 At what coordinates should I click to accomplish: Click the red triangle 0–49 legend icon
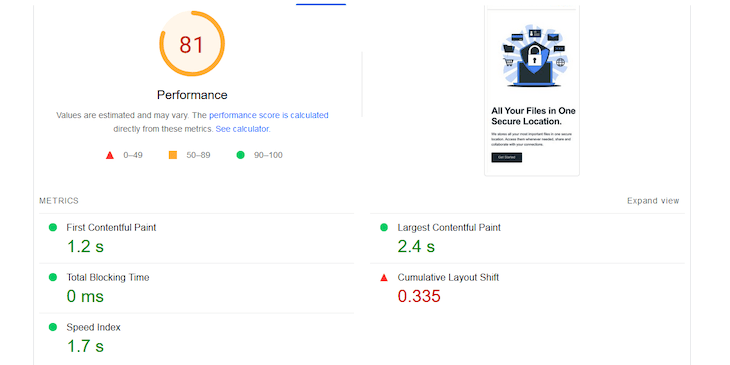pyautogui.click(x=110, y=155)
